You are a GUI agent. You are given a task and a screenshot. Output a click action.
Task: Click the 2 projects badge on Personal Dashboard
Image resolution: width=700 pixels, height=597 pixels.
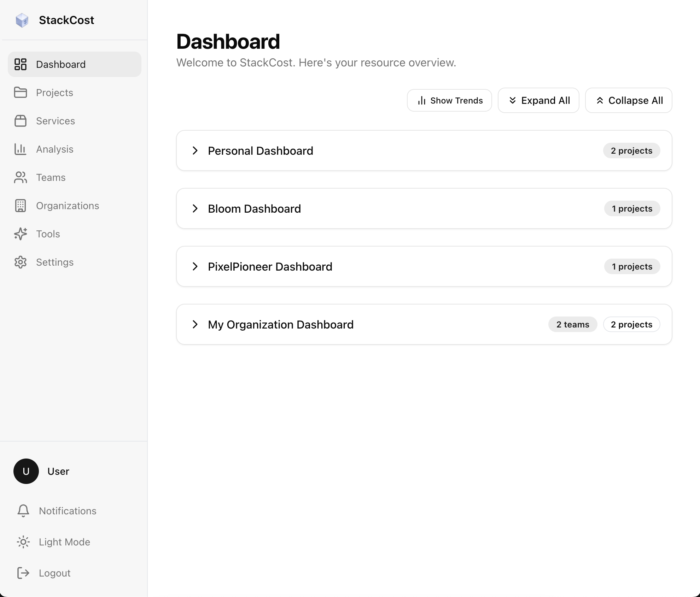[631, 150]
